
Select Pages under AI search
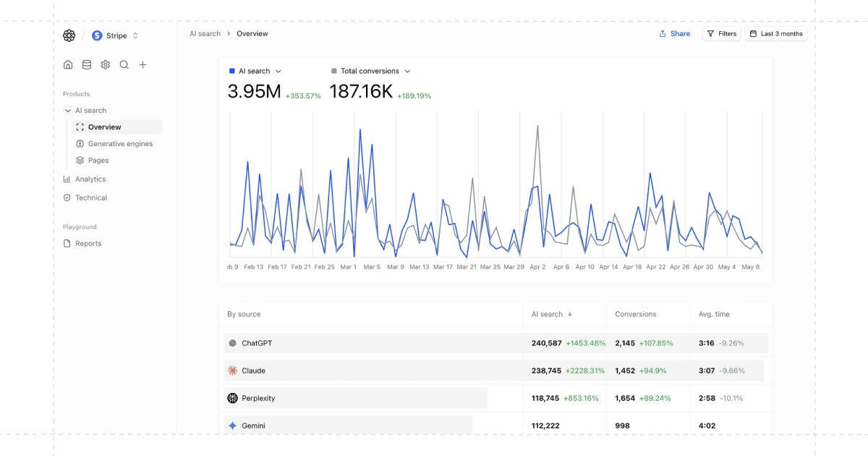[98, 161]
